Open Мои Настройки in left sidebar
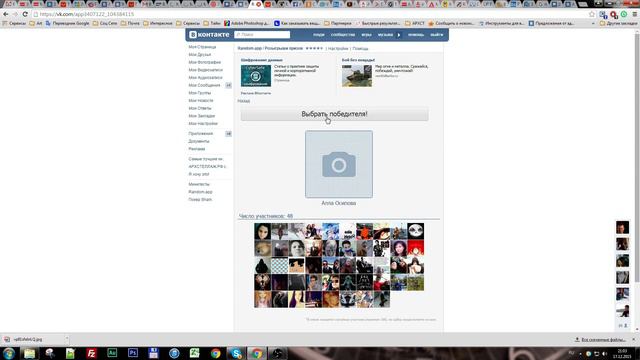This screenshot has height=360, width=640. tap(203, 124)
